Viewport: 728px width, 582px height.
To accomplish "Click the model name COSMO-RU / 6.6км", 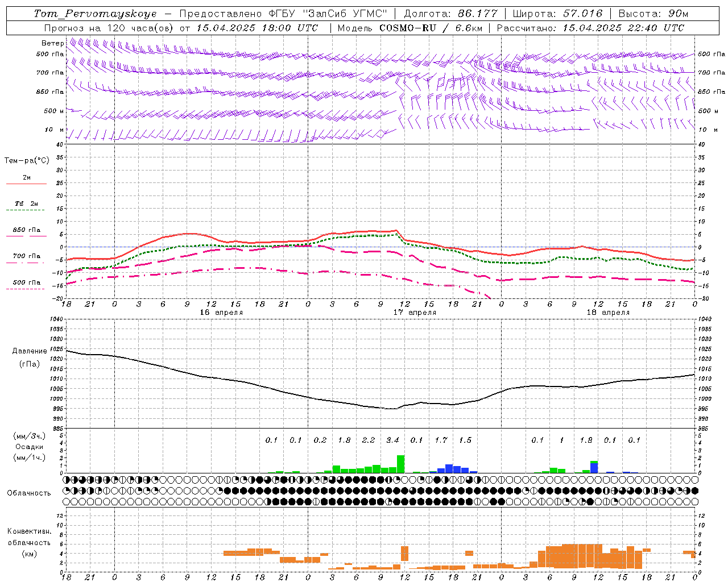I will coord(432,28).
